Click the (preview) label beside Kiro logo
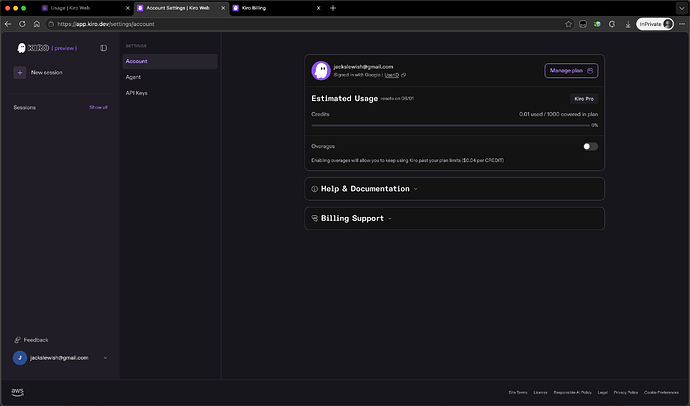 coord(64,48)
